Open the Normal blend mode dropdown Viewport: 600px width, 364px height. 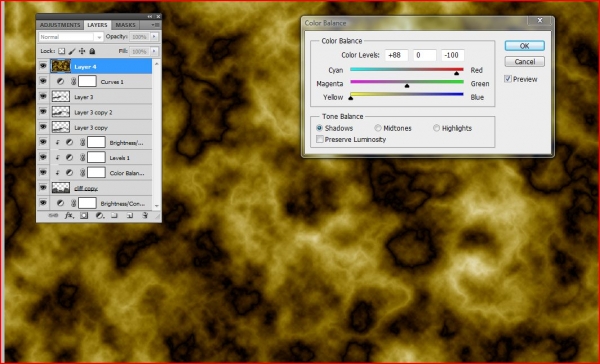coord(71,37)
